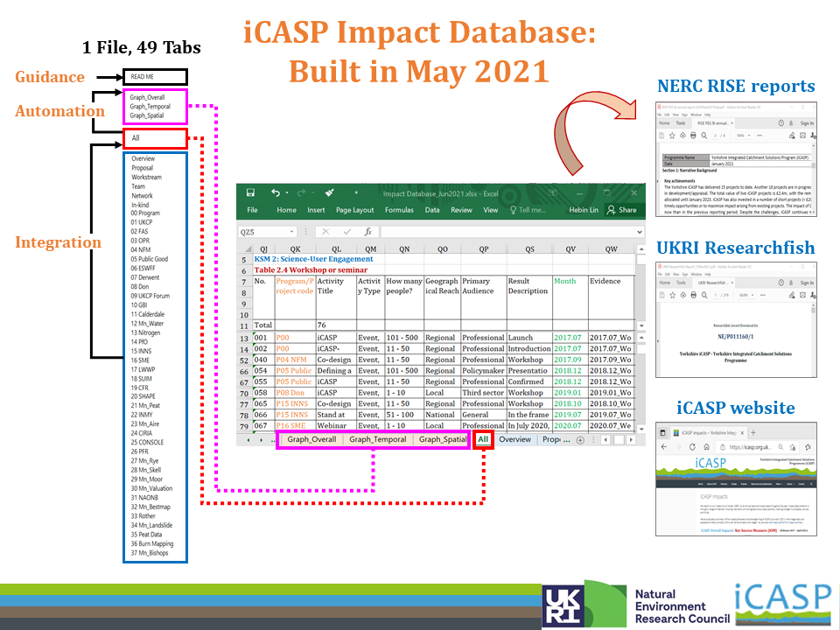Click the scroll-down arrow at the bottom of Excel's grid
The width and height of the screenshot is (840, 630).
pos(641,429)
